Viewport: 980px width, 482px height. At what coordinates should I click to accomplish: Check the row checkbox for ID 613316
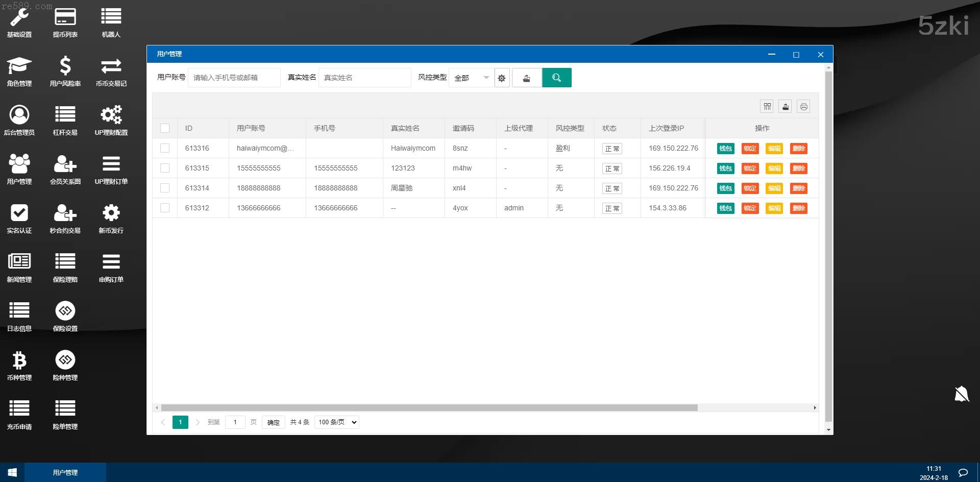(165, 148)
